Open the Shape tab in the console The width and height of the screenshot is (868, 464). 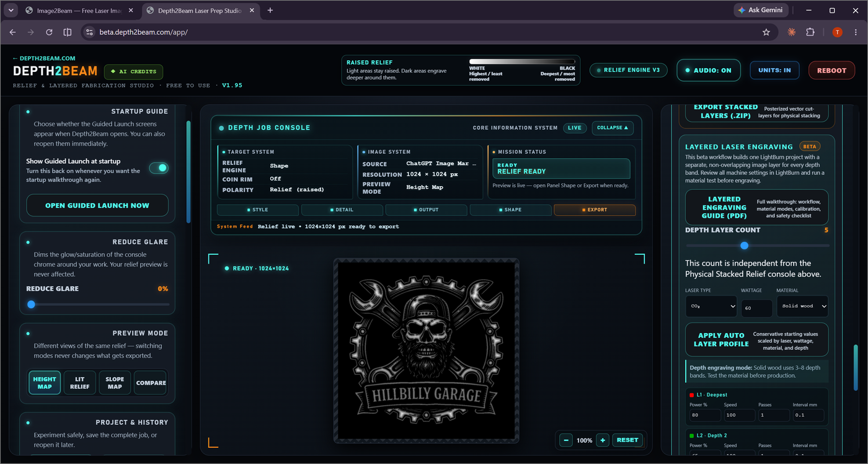click(511, 210)
